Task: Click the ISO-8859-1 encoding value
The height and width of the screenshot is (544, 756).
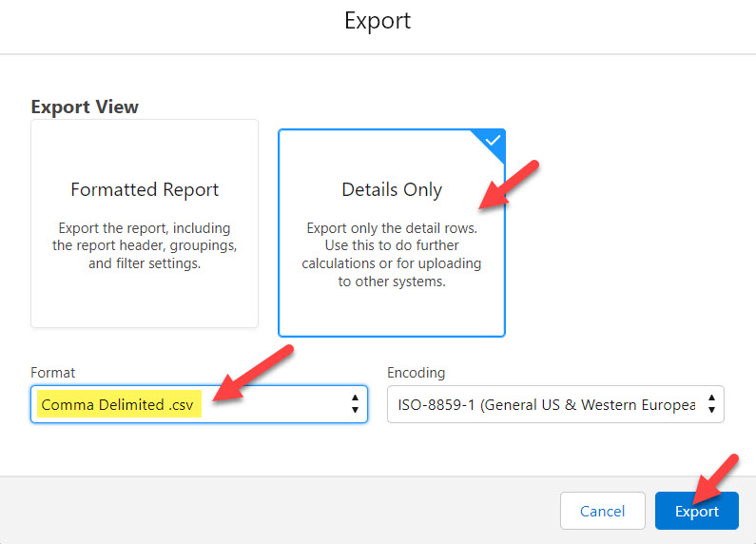Action: (x=542, y=404)
